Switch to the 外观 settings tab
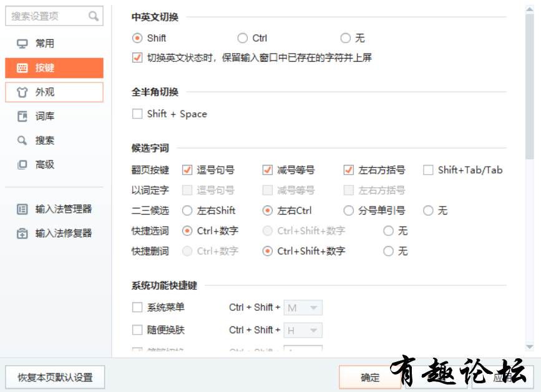This screenshot has width=541, height=392. click(54, 92)
